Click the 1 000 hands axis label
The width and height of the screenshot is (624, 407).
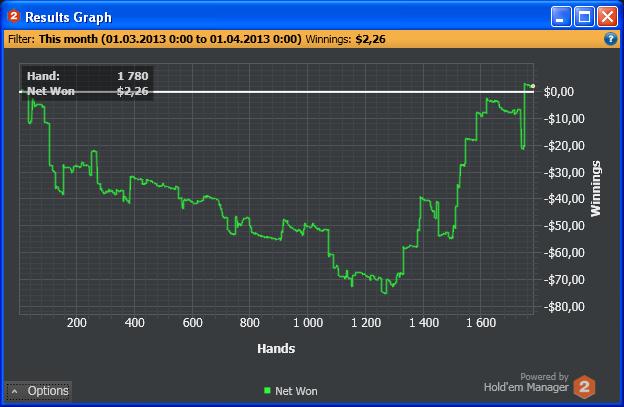(308, 323)
